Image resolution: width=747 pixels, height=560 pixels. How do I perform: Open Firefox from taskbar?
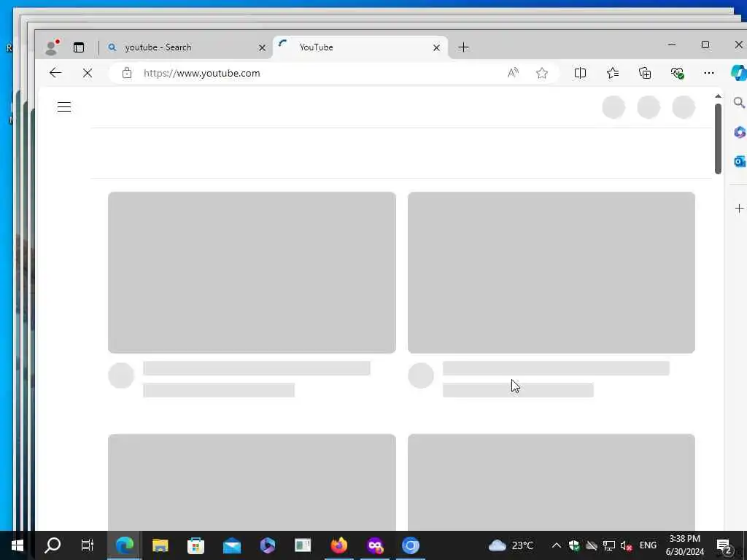(338, 545)
